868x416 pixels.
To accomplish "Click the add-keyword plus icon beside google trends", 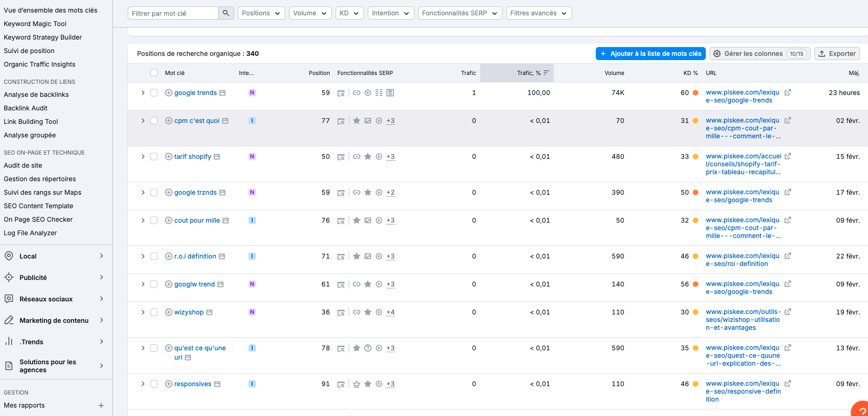I will pyautogui.click(x=169, y=93).
